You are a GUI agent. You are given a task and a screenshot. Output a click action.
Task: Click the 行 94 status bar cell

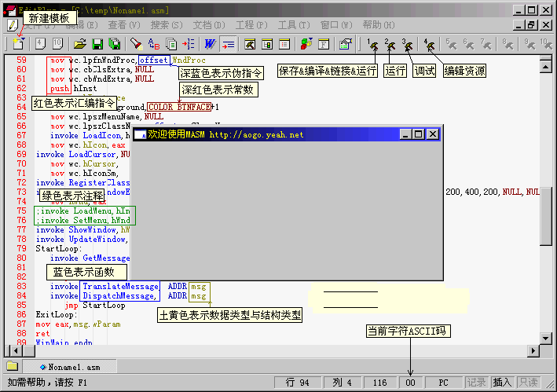coord(297,383)
